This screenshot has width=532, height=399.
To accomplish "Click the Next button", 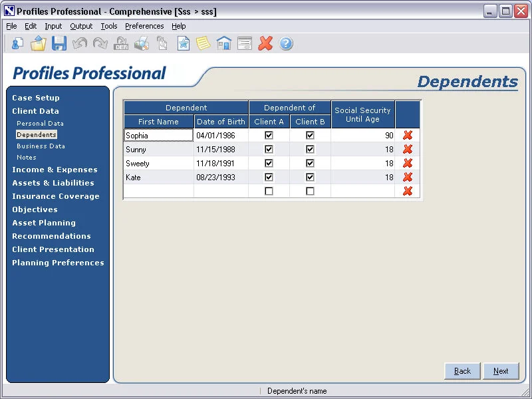I will pos(501,371).
